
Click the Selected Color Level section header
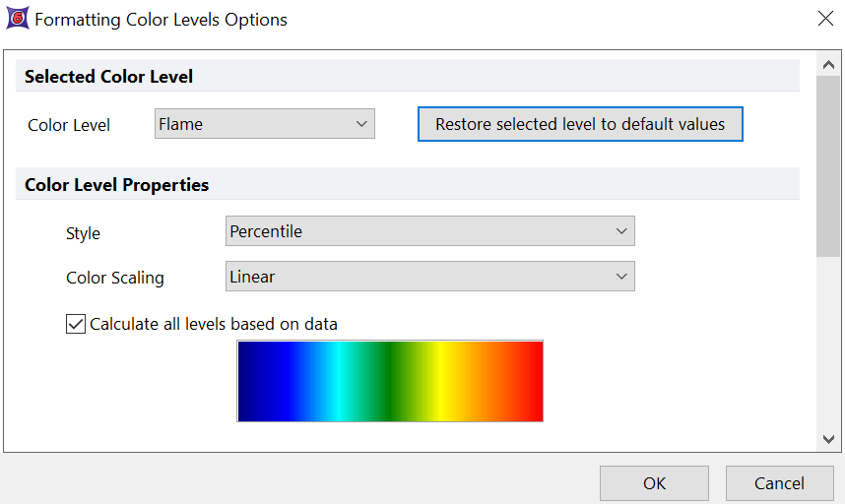[108, 77]
